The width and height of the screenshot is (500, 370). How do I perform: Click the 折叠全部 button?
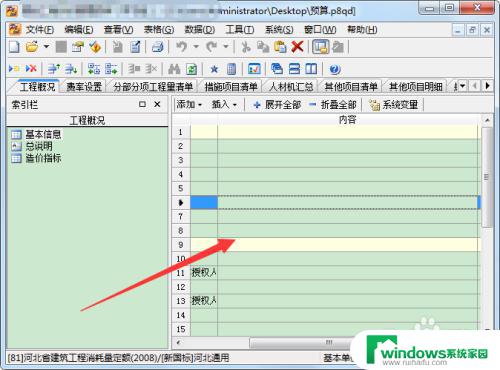pyautogui.click(x=332, y=105)
